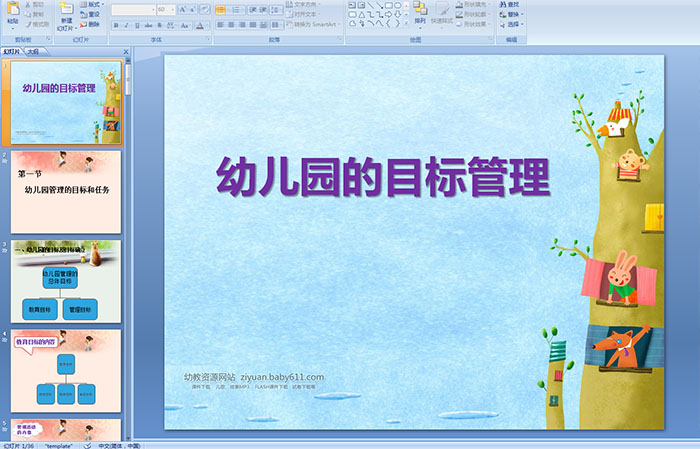Switch to the Slides (幻灯片) pane tab
This screenshot has width=700, height=449.
(12, 52)
